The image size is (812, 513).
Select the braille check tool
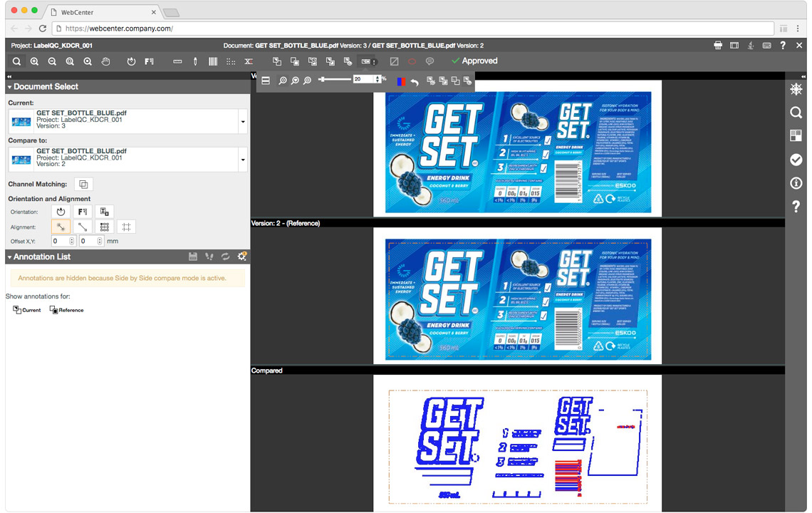[230, 61]
